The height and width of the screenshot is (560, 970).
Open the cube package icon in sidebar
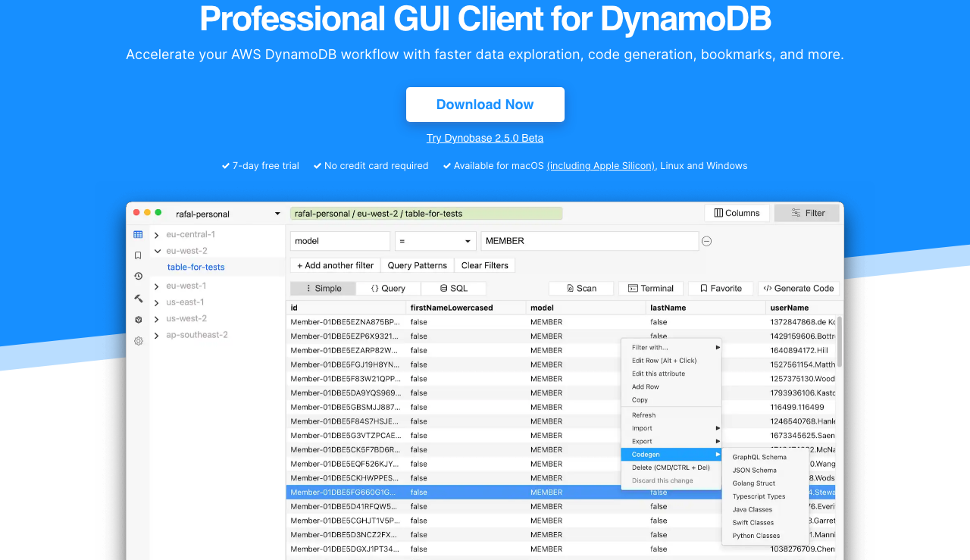(138, 320)
